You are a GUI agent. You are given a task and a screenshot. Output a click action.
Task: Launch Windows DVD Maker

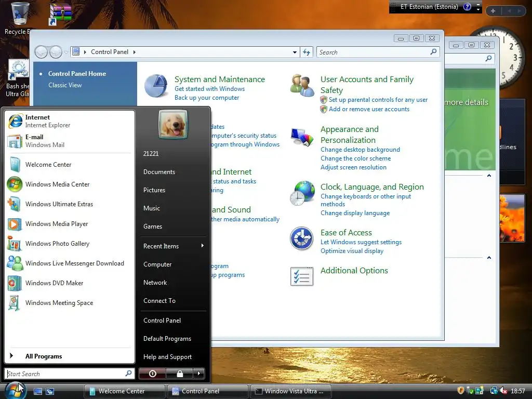(x=70, y=283)
